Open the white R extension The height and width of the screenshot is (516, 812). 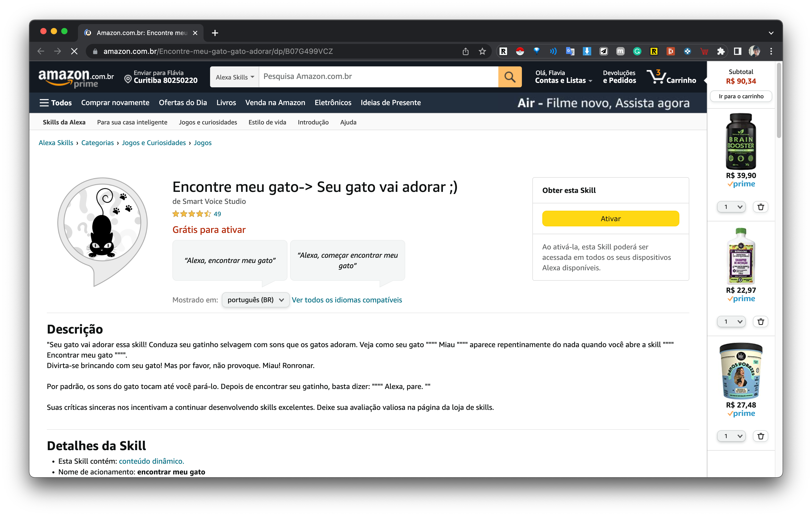click(503, 51)
